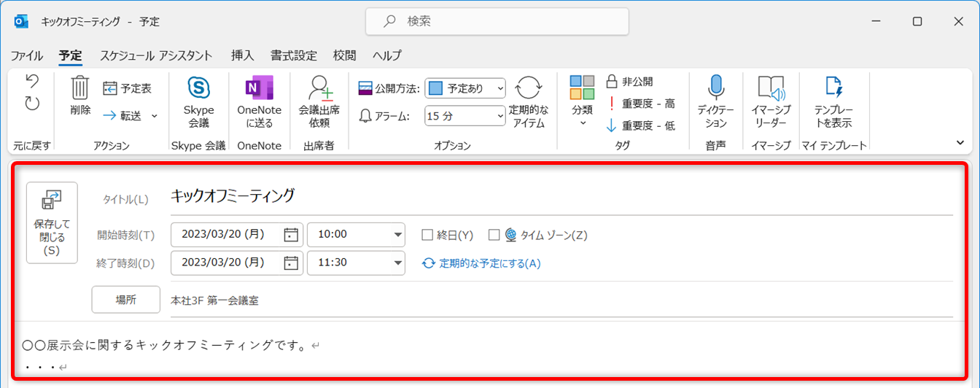Viewport: 980px width, 388px height.
Task: Start ディクテーション microphone
Action: [715, 89]
